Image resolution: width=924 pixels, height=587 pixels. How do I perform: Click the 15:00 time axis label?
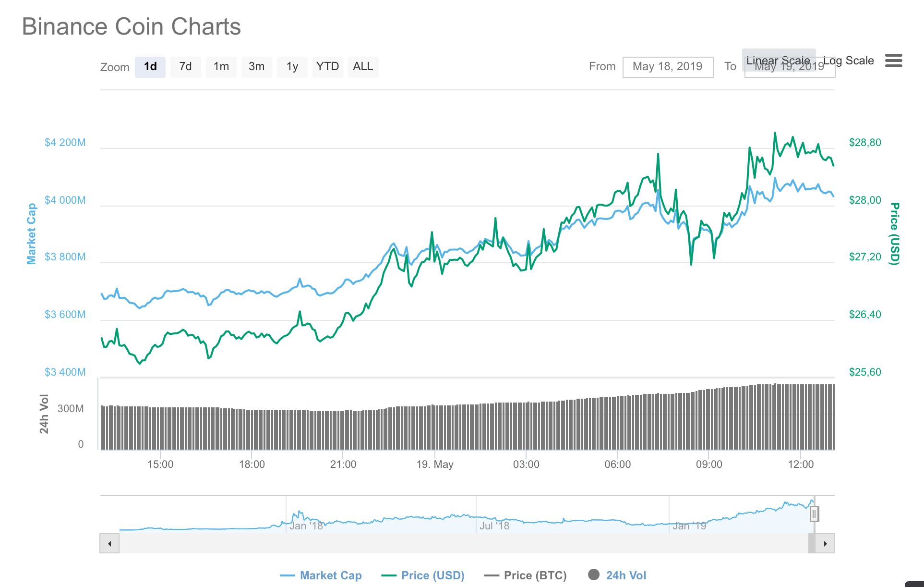tap(160, 465)
